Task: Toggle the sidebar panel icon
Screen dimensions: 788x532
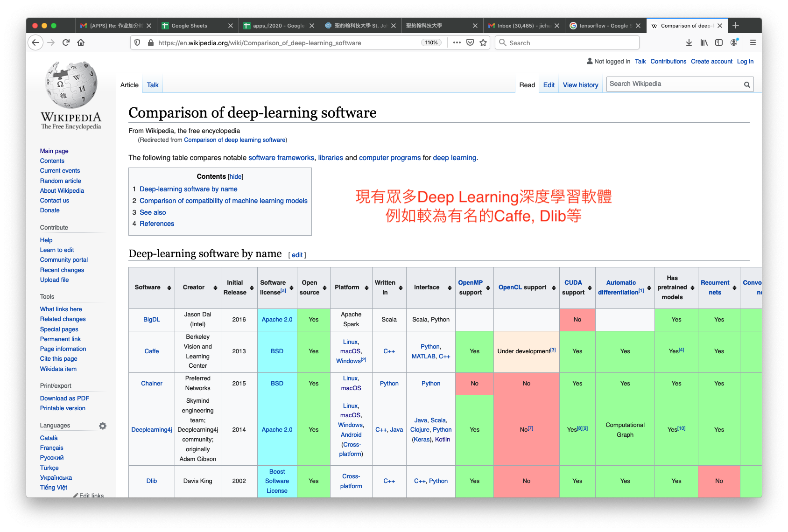Action: [719, 42]
